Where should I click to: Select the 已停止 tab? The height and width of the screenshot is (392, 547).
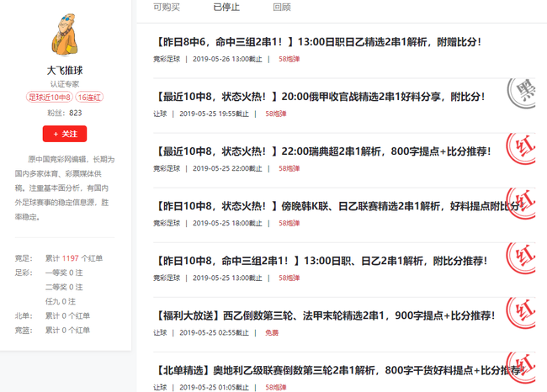click(226, 7)
